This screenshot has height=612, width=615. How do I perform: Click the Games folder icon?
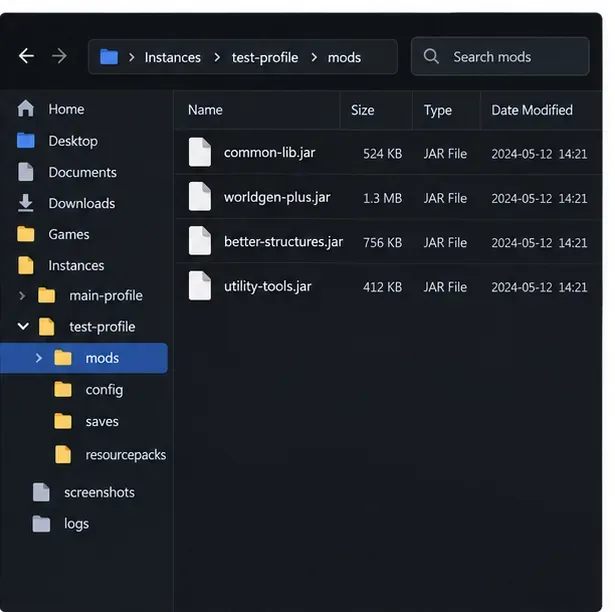click(25, 234)
